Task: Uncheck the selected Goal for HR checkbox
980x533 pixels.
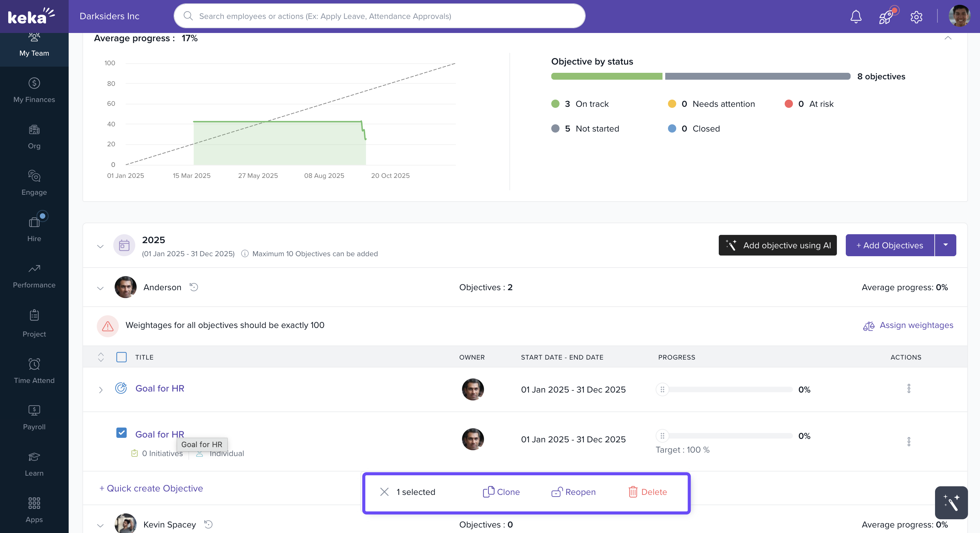Action: 122,433
